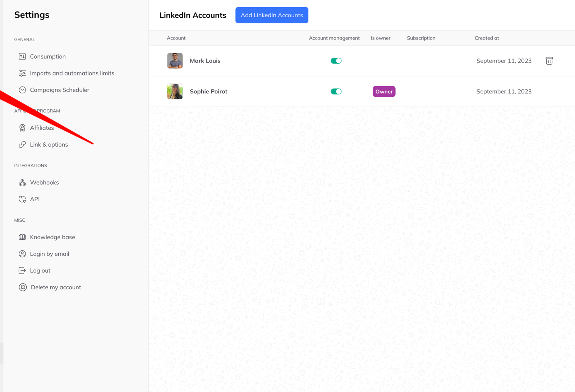The height and width of the screenshot is (392, 575).
Task: Click the Knowledge base book icon
Action: pos(22,237)
